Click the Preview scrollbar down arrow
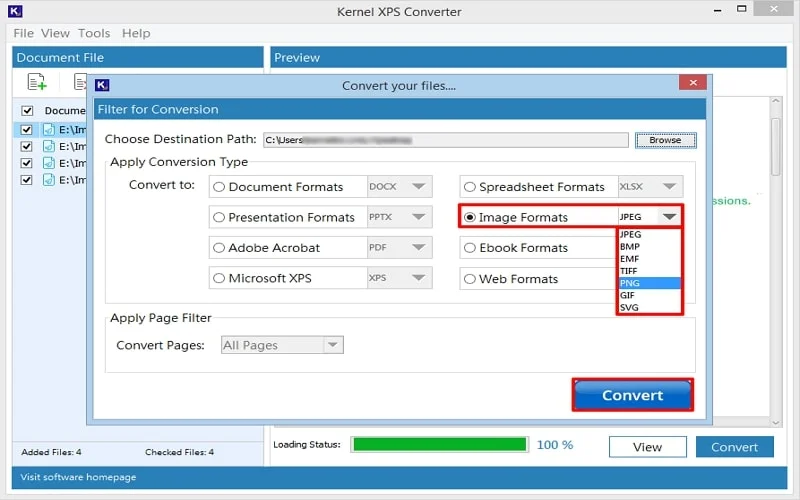 776,422
